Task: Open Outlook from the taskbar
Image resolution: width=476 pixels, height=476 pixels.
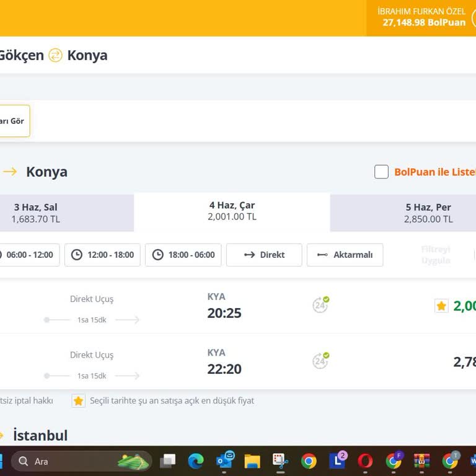Action: (224, 461)
